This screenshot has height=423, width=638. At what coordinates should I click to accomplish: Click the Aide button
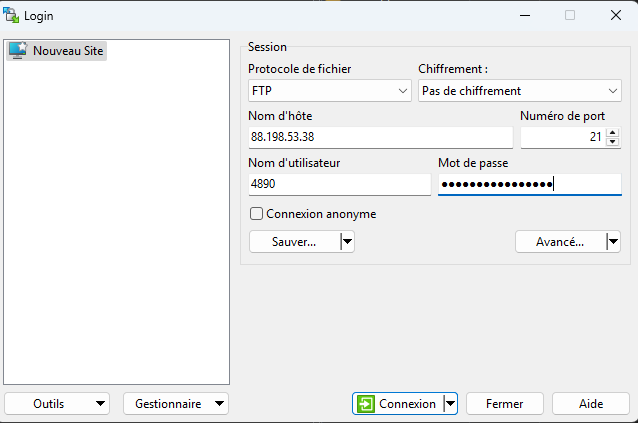click(x=591, y=404)
